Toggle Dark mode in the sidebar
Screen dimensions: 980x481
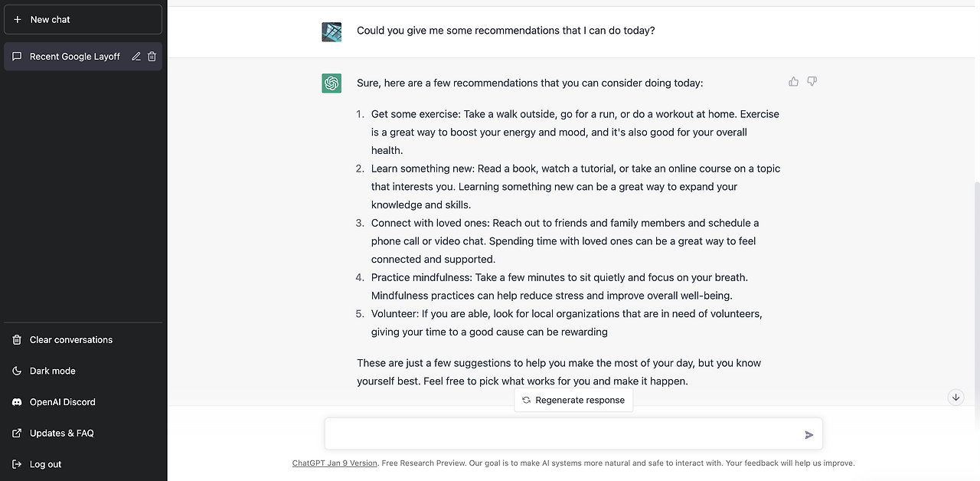coord(52,371)
